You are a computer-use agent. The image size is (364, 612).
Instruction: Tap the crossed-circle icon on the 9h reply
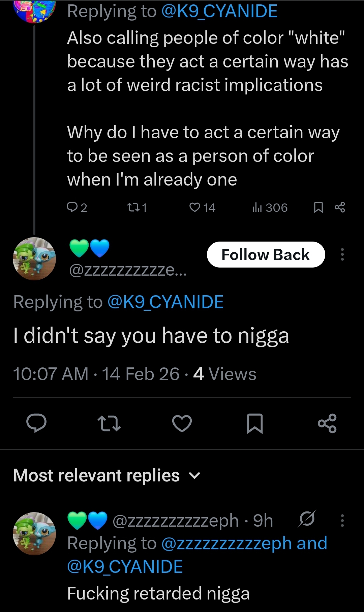307,519
